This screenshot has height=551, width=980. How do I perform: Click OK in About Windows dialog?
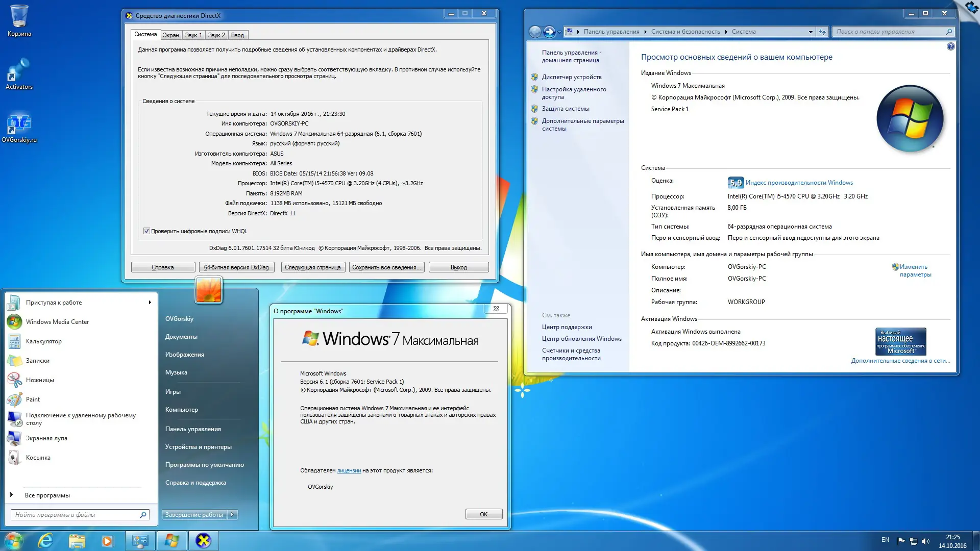tap(483, 514)
